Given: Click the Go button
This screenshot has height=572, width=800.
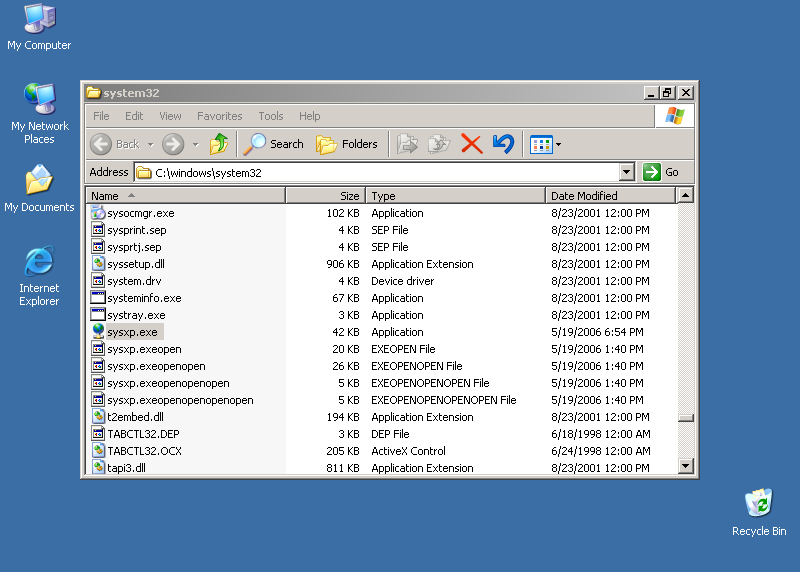Looking at the screenshot, I should (x=661, y=172).
